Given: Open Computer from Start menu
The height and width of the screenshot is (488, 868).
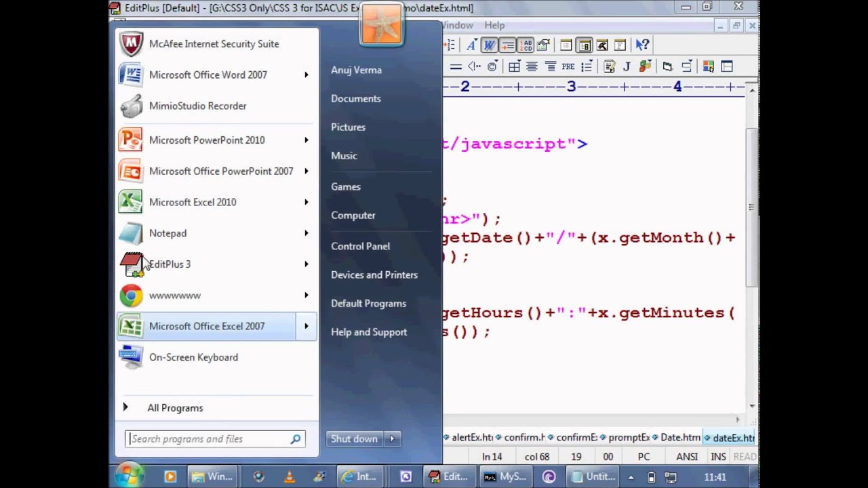Looking at the screenshot, I should [x=353, y=216].
